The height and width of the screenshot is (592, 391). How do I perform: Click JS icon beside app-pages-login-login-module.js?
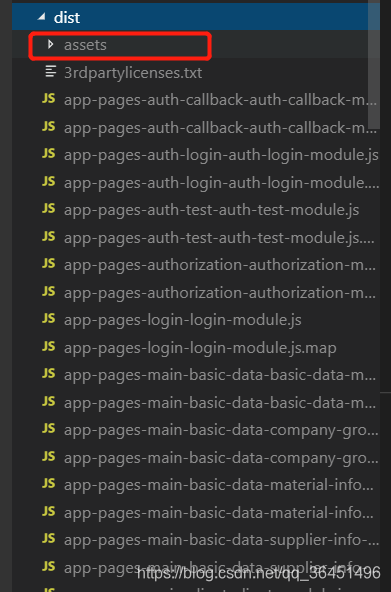pyautogui.click(x=49, y=319)
